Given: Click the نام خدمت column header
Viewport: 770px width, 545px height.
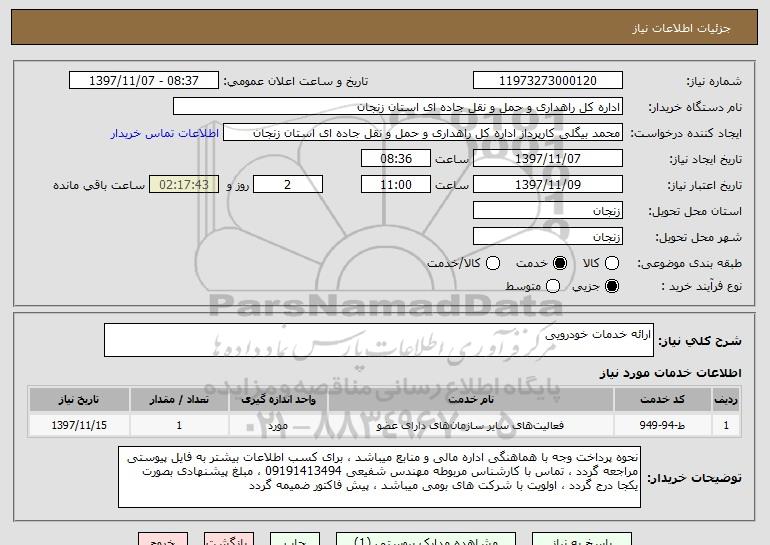Looking at the screenshot, I should coord(471,400).
